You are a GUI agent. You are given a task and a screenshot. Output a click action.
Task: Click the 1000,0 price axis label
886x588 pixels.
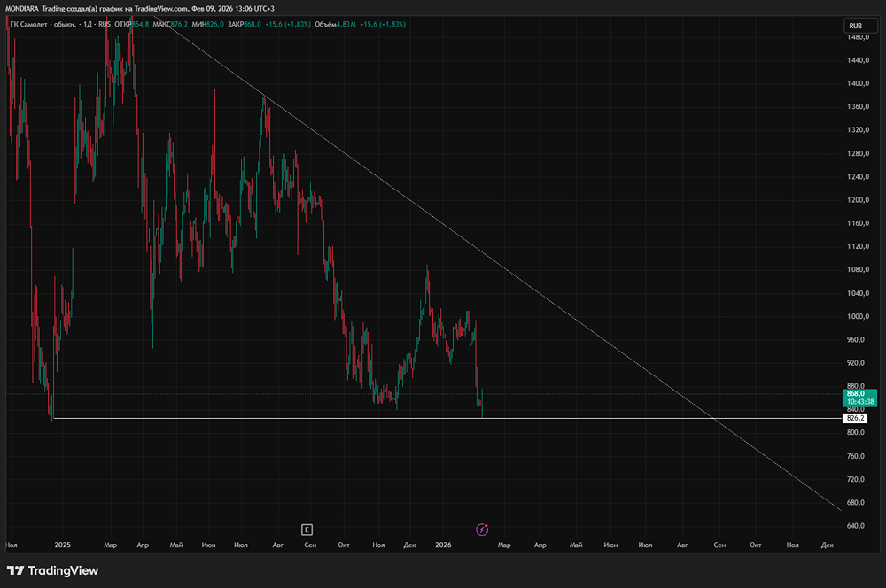857,316
